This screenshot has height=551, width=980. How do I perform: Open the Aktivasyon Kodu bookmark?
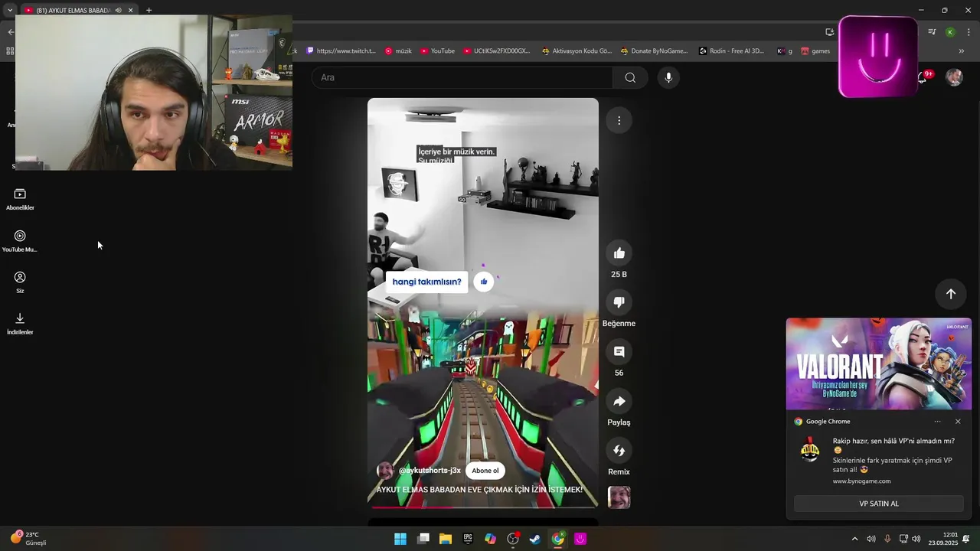[577, 51]
